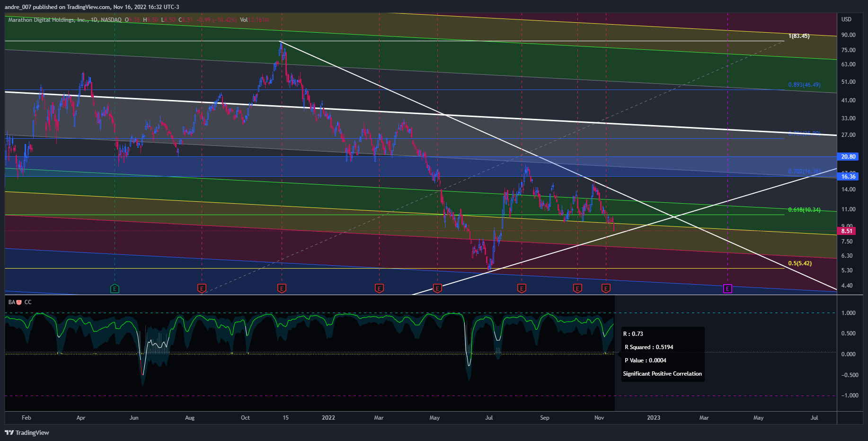The width and height of the screenshot is (868, 441).
Task: Click the Marathon Digital Holdings, Inc. symbol title
Action: pos(48,20)
